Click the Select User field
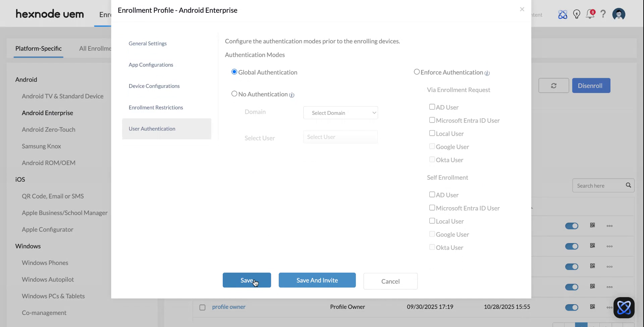 pos(340,137)
